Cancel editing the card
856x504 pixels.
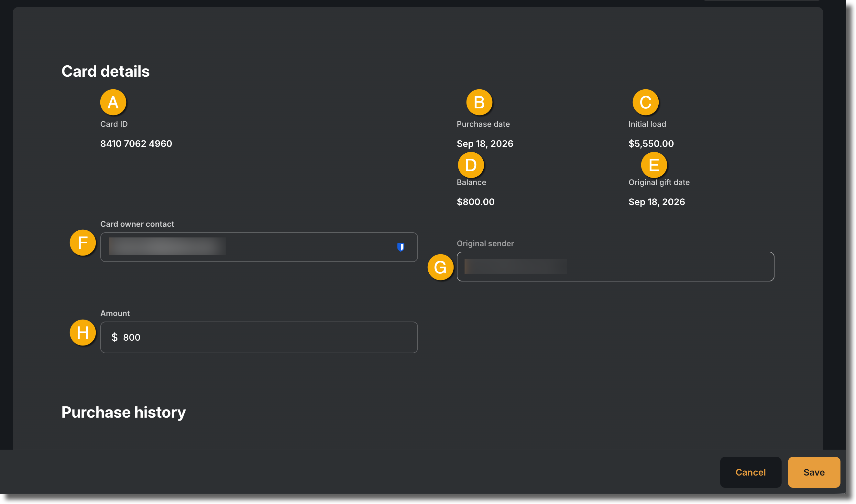click(751, 472)
